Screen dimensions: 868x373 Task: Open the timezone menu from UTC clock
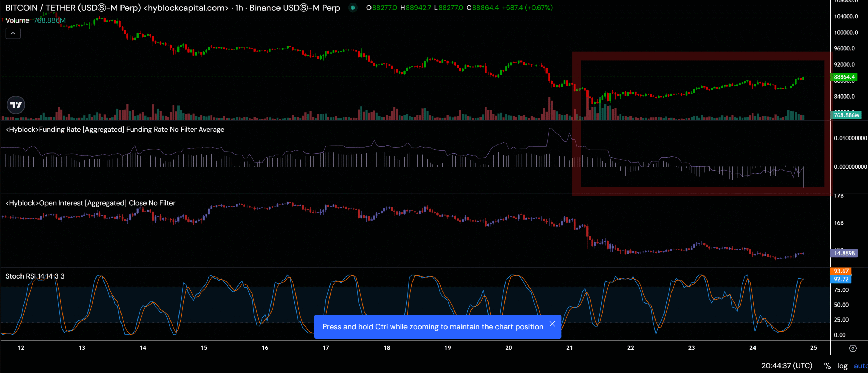[787, 366]
